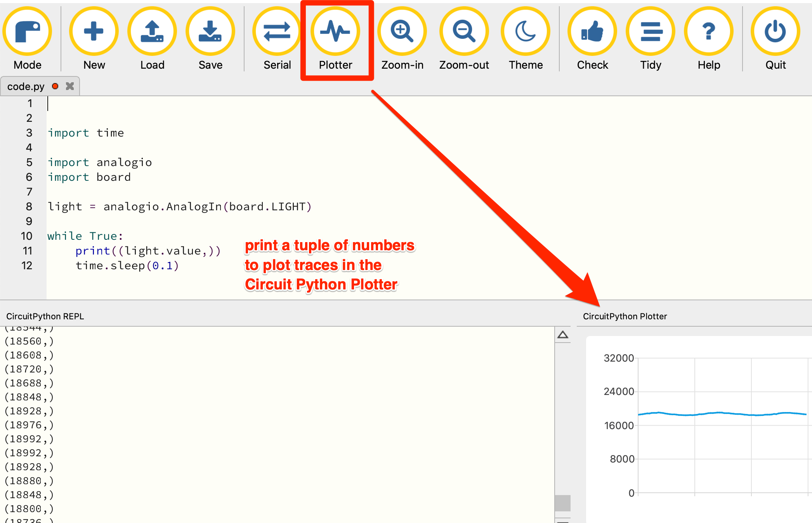Image resolution: width=812 pixels, height=523 pixels.
Task: Toggle the Theme moon icon
Action: pos(526,32)
